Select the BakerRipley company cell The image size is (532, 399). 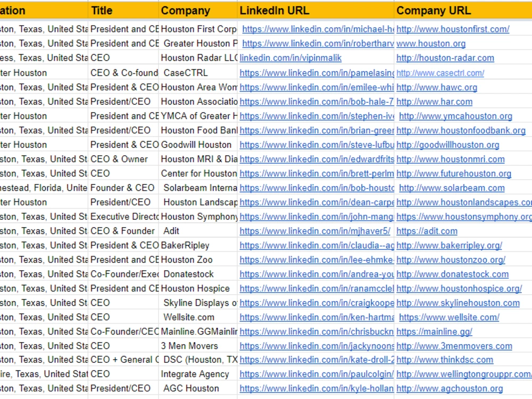(x=198, y=245)
